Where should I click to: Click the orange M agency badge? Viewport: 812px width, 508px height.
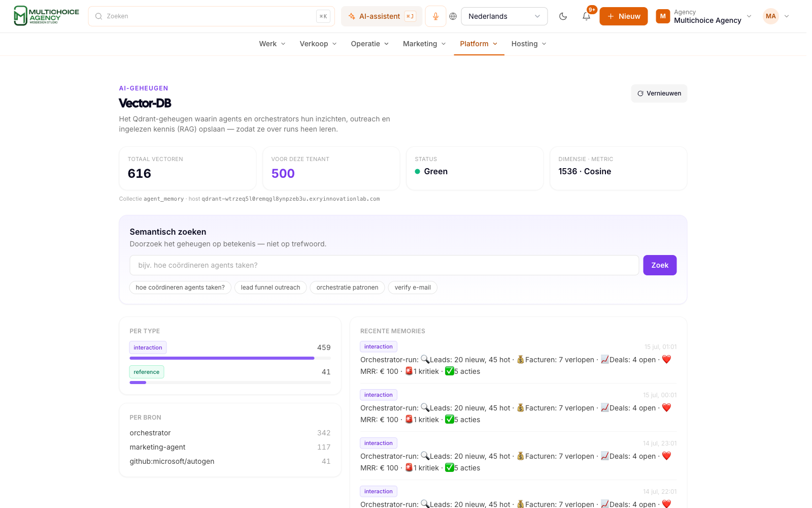663,16
